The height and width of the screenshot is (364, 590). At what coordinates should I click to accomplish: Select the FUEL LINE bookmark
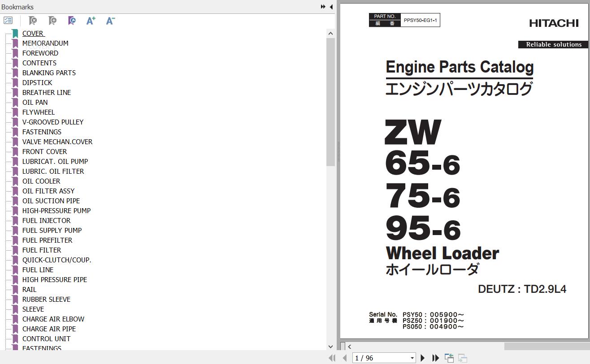38,270
